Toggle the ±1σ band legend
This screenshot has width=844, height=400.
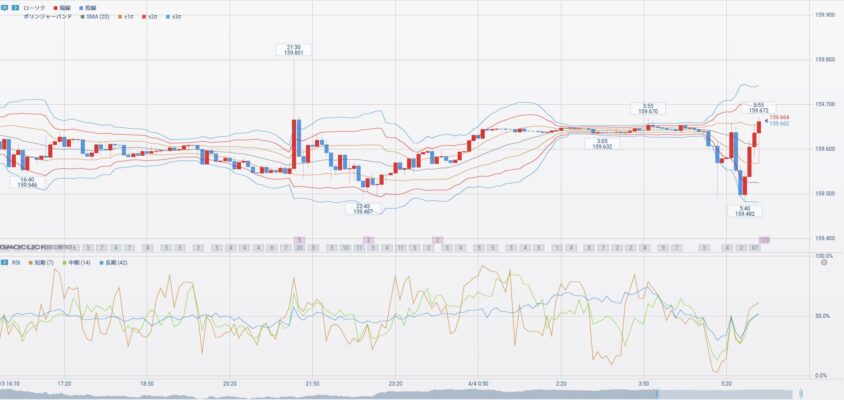point(125,17)
